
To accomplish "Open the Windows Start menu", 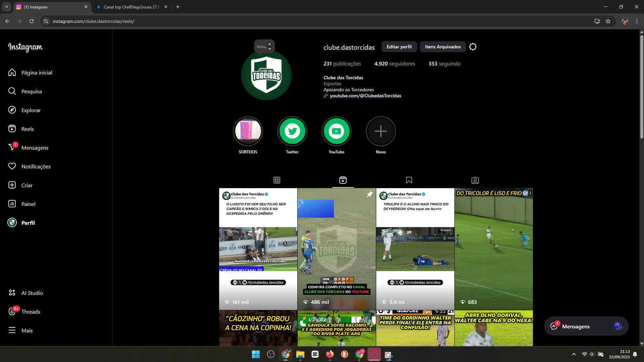I will pos(256,354).
